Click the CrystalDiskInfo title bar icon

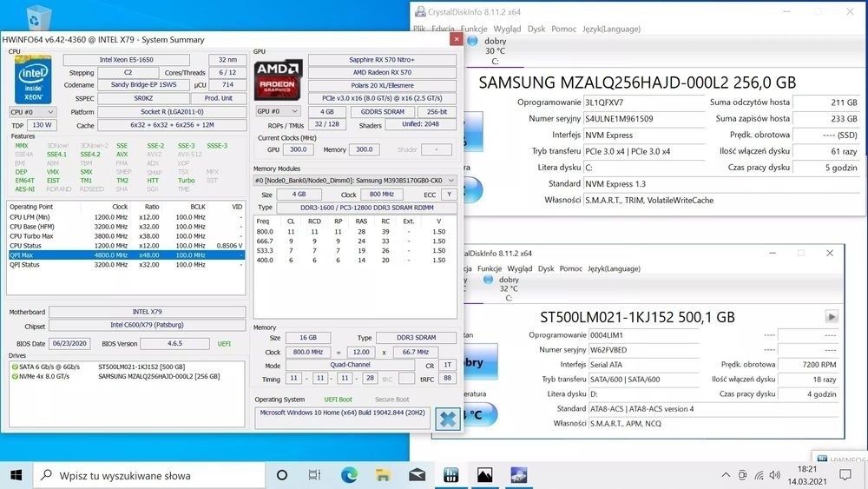coord(420,11)
